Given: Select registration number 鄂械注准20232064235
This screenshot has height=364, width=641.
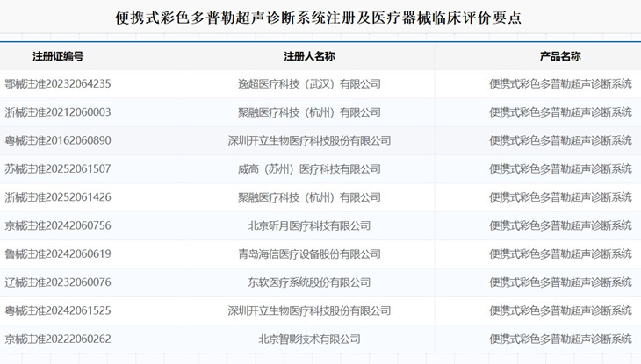Looking at the screenshot, I should click(58, 83).
